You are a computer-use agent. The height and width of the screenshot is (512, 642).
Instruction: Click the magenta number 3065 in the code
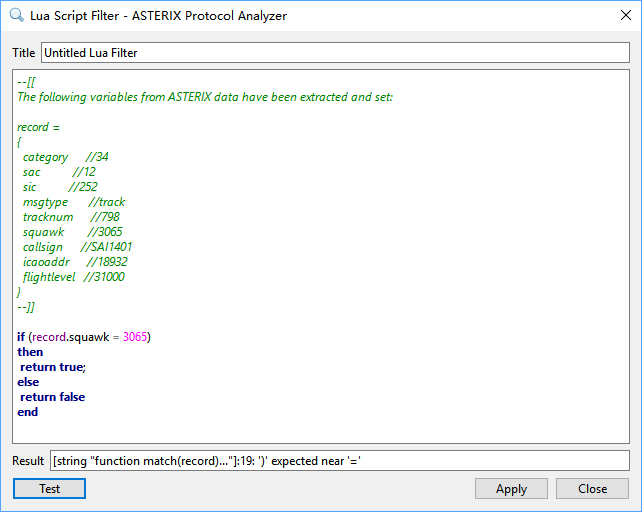click(x=135, y=337)
